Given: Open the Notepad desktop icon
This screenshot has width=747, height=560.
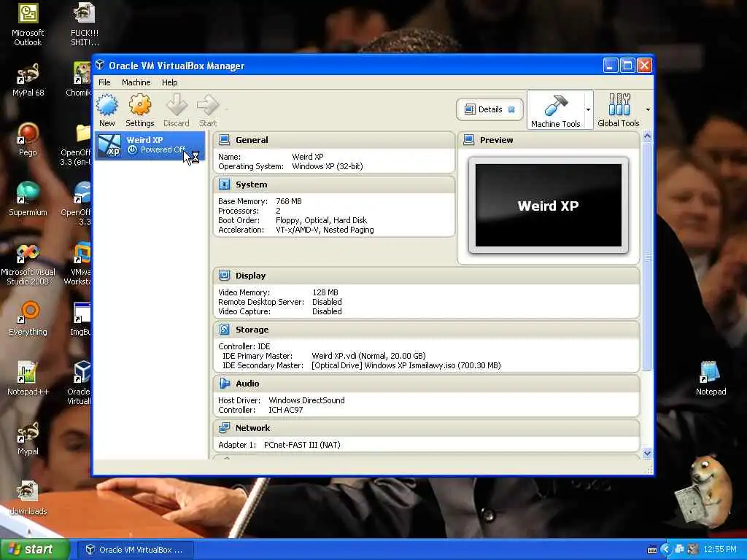Looking at the screenshot, I should [710, 372].
